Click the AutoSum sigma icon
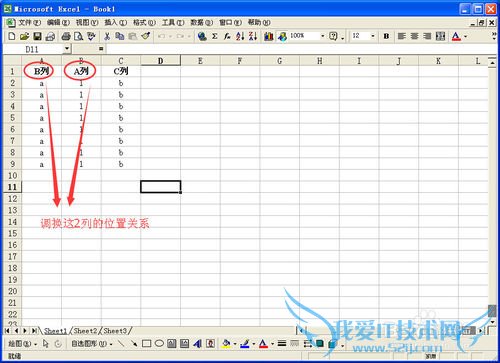This screenshot has height=363, width=500. pyautogui.click(x=215, y=36)
